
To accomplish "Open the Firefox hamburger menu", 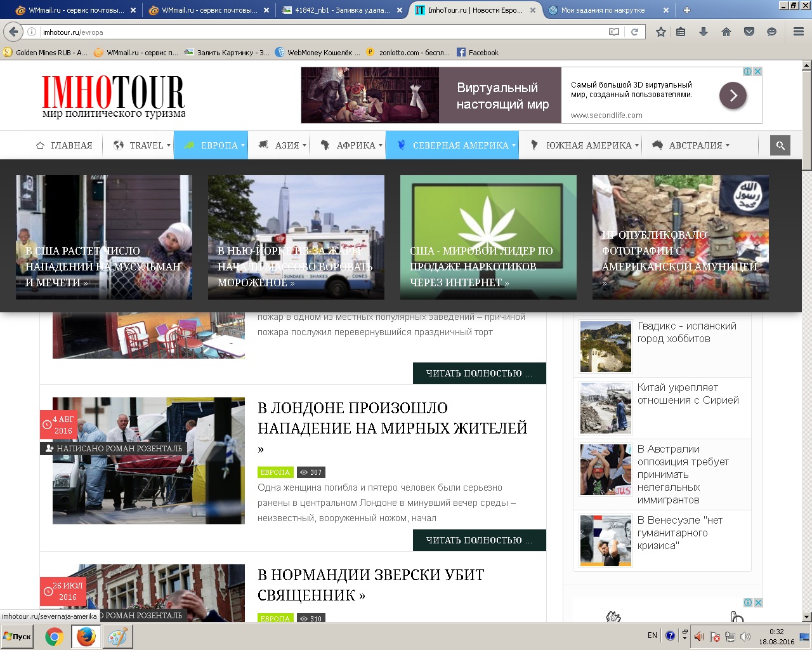I will point(799,32).
